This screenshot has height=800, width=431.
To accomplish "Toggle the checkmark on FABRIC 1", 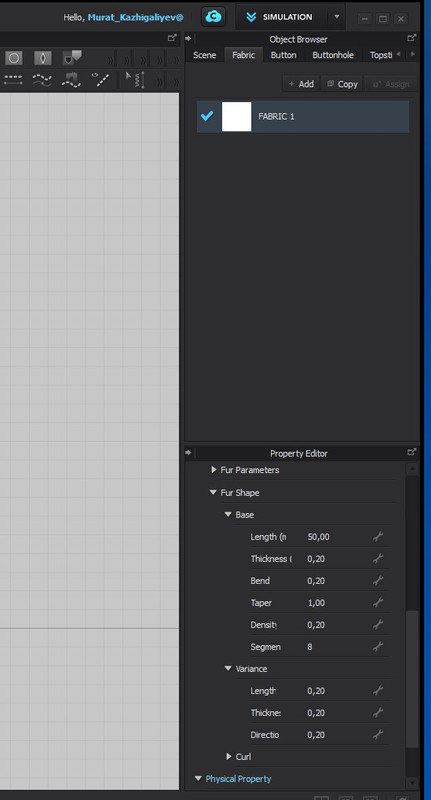I will tap(207, 116).
